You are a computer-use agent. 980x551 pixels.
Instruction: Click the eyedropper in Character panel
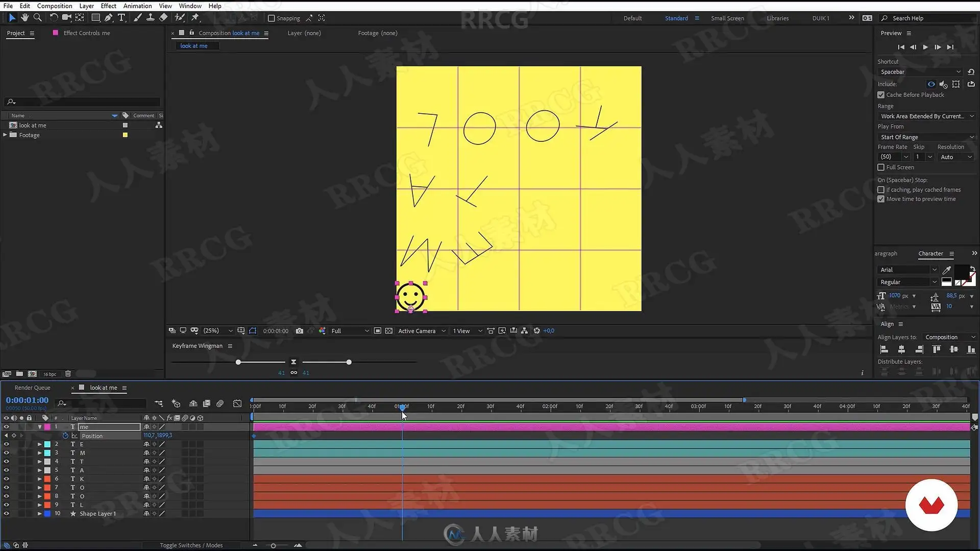tap(946, 270)
